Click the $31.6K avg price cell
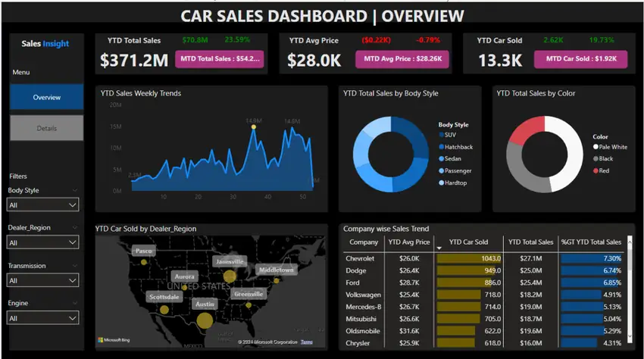 pos(409,331)
